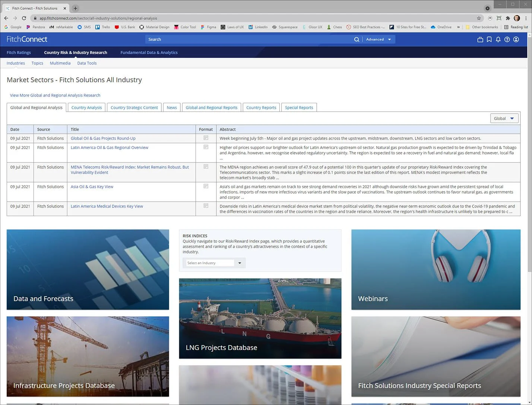The image size is (532, 405).
Task: Bookmark this page with the star icon
Action: click(x=479, y=18)
